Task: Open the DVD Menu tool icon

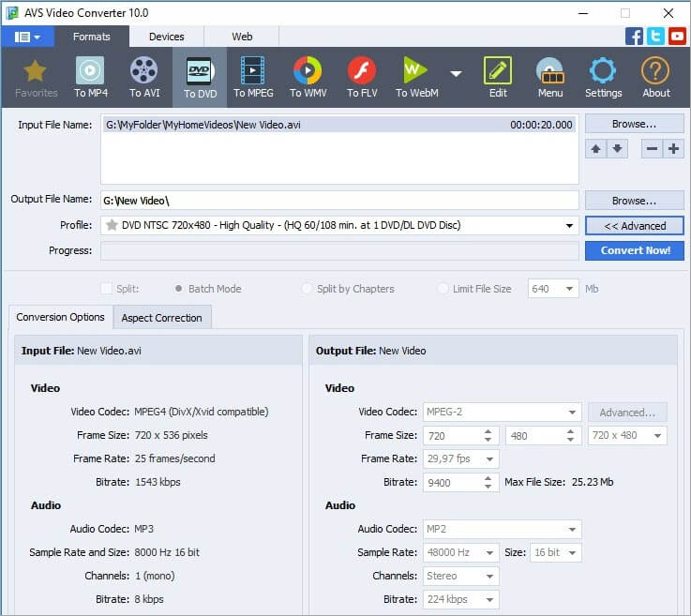Action: (550, 78)
